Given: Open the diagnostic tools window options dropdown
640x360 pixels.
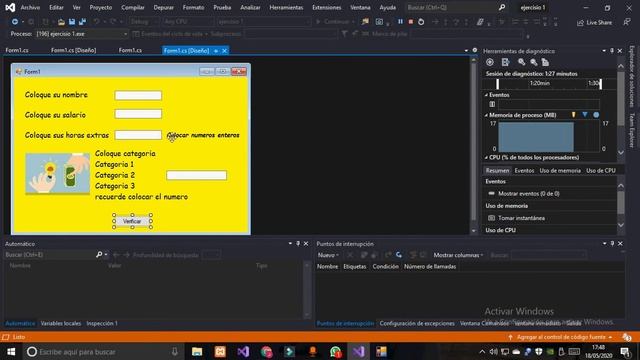Looking at the screenshot, I should (604, 51).
